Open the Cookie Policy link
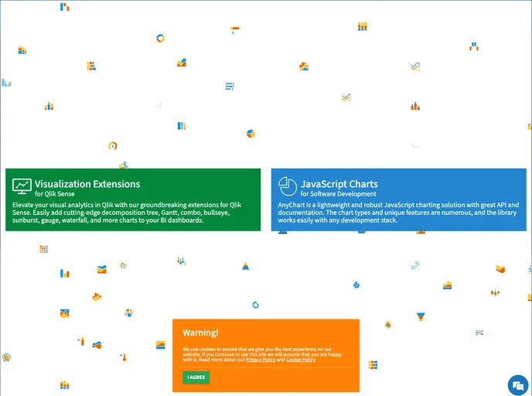This screenshot has height=396, width=532. click(x=301, y=360)
